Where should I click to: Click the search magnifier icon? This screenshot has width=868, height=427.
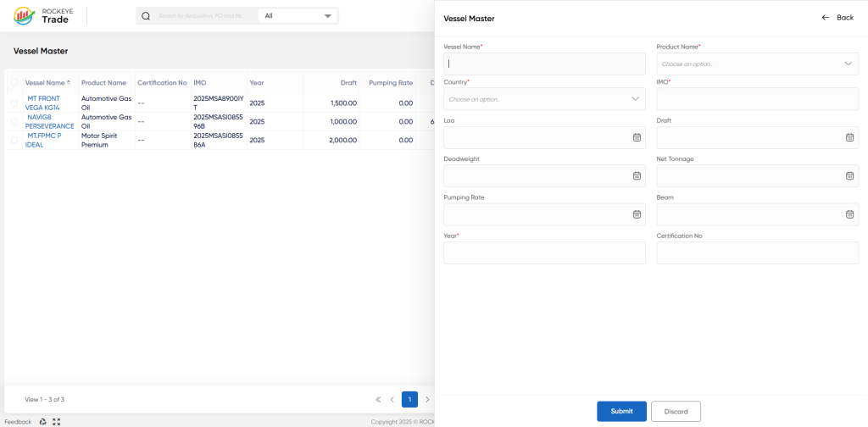[x=146, y=16]
